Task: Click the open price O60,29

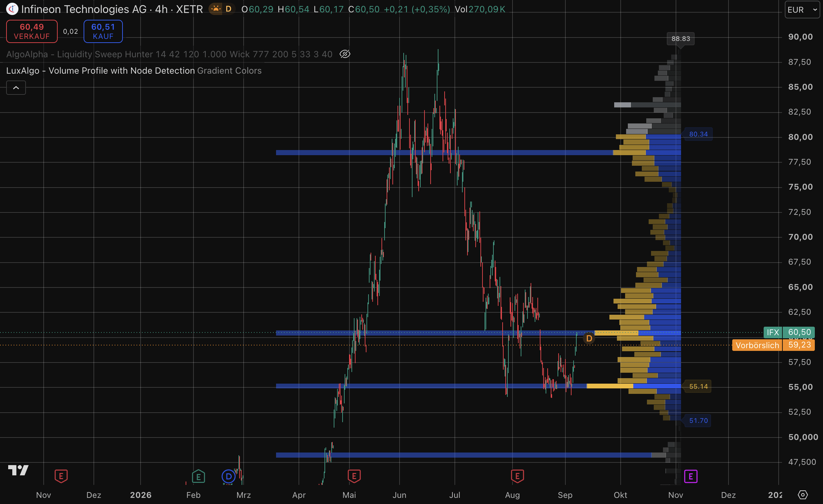Action: [x=257, y=9]
